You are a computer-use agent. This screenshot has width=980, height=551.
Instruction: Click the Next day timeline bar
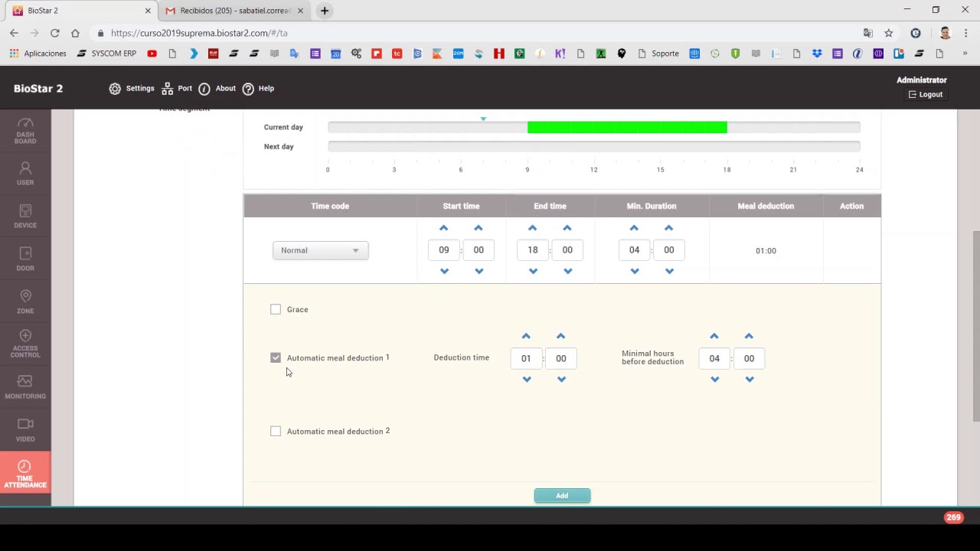594,146
